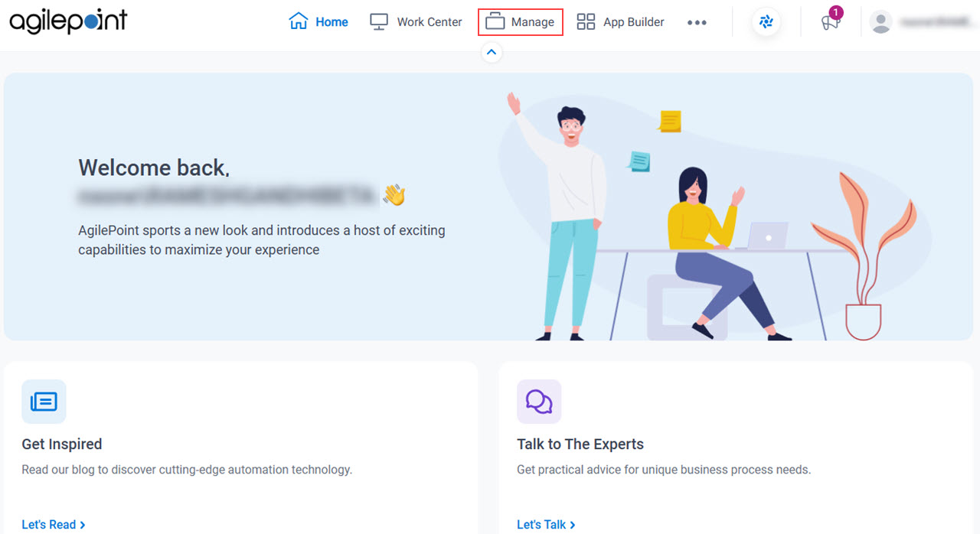Click the 'AgilePoint sports a new look' text

[261, 239]
